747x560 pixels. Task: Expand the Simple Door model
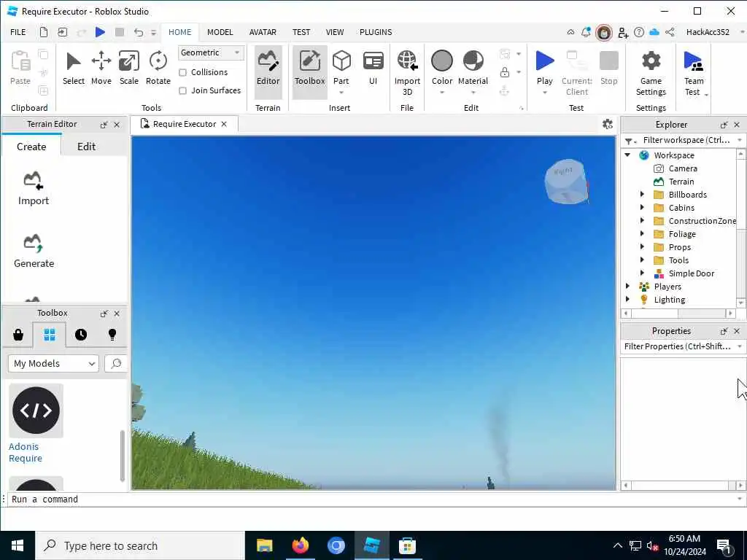(x=642, y=273)
